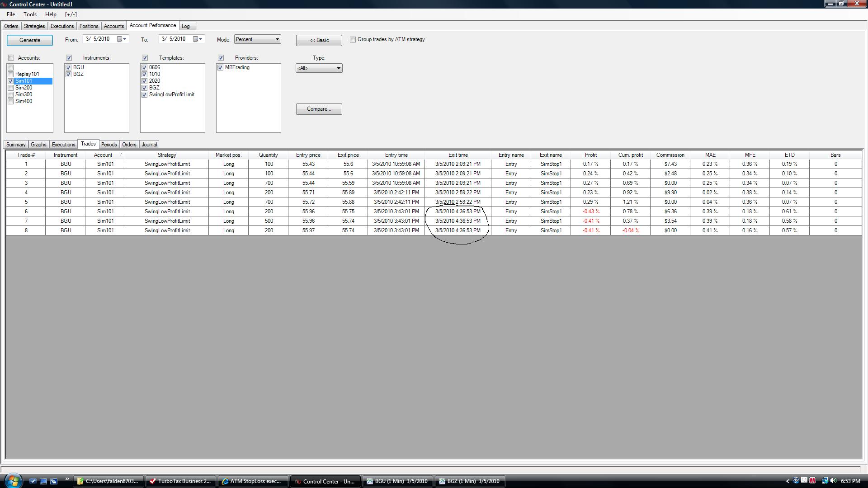This screenshot has height=488, width=868.
Task: Enable Group trades by ATM strategy
Action: pos(353,40)
